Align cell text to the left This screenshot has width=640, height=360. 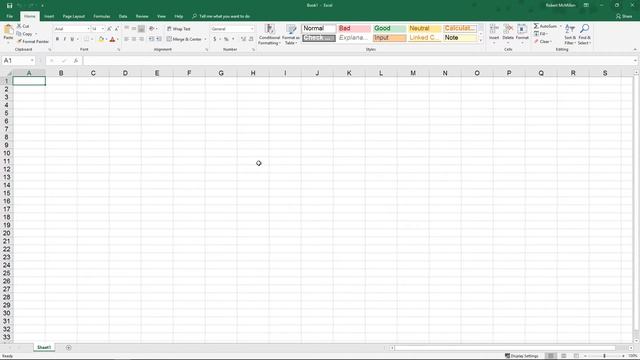pos(127,39)
